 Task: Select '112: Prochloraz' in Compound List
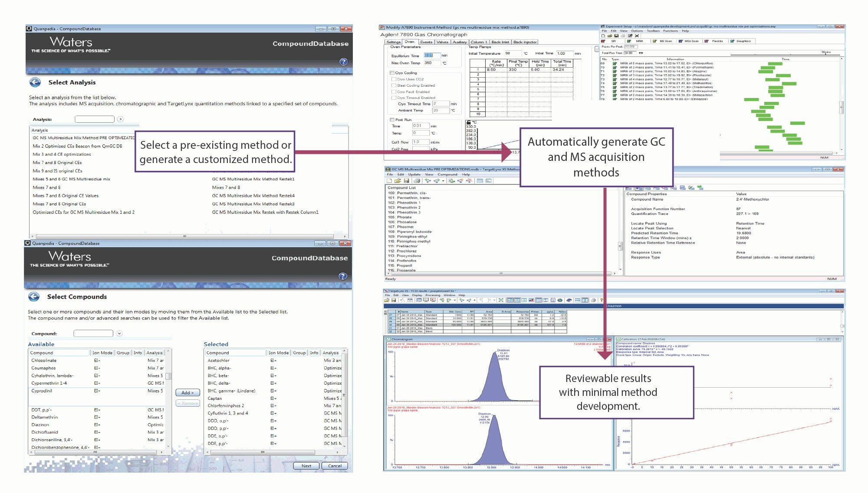(402, 251)
